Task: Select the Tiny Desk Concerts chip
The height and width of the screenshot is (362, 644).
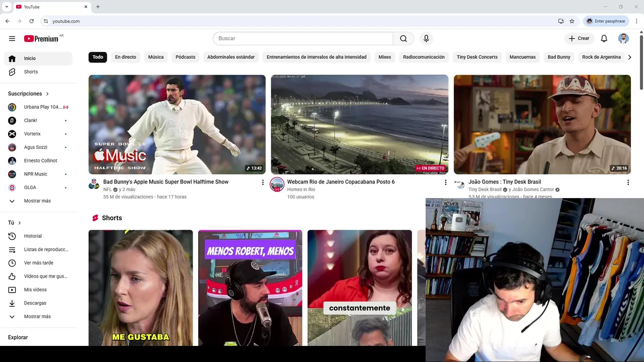Action: pos(477,57)
